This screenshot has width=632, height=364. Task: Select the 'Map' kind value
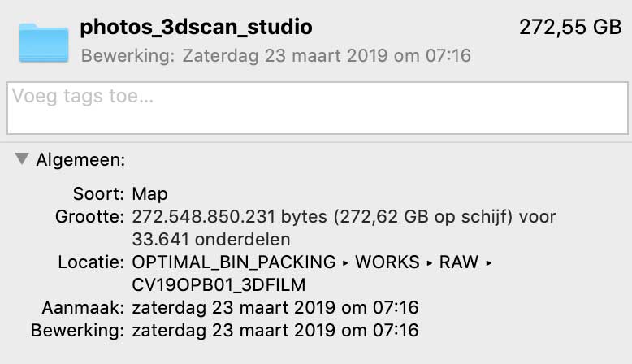coord(149,194)
